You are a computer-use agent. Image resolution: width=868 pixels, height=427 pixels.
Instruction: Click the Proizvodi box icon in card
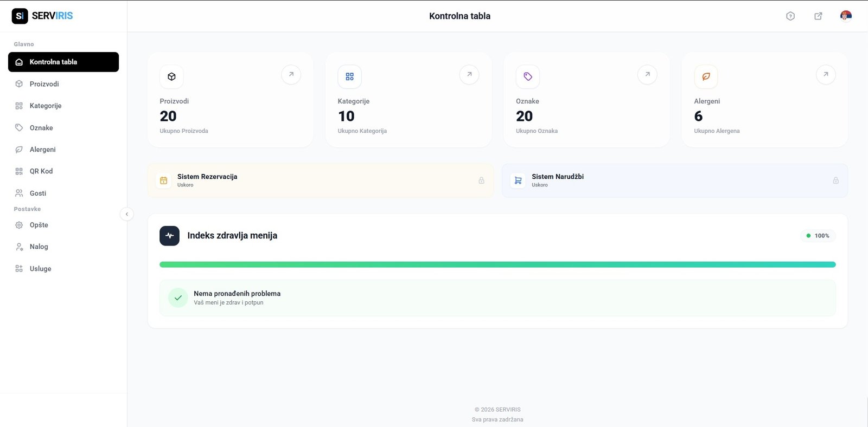point(171,77)
